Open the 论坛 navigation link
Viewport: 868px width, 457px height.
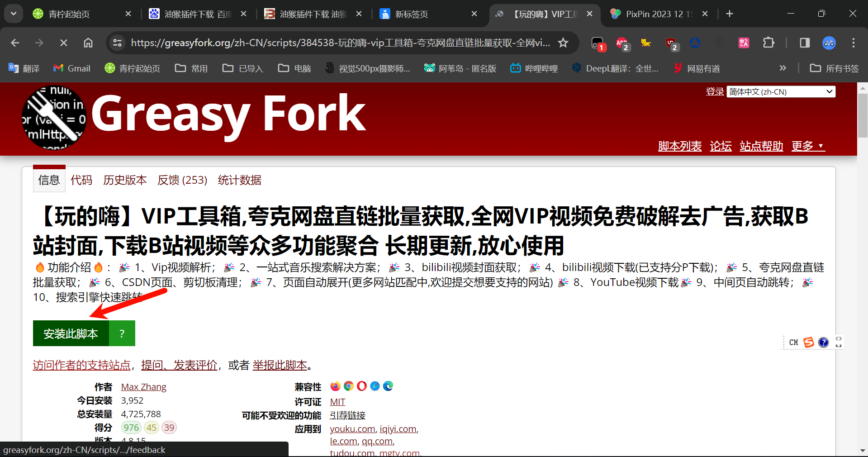click(721, 146)
